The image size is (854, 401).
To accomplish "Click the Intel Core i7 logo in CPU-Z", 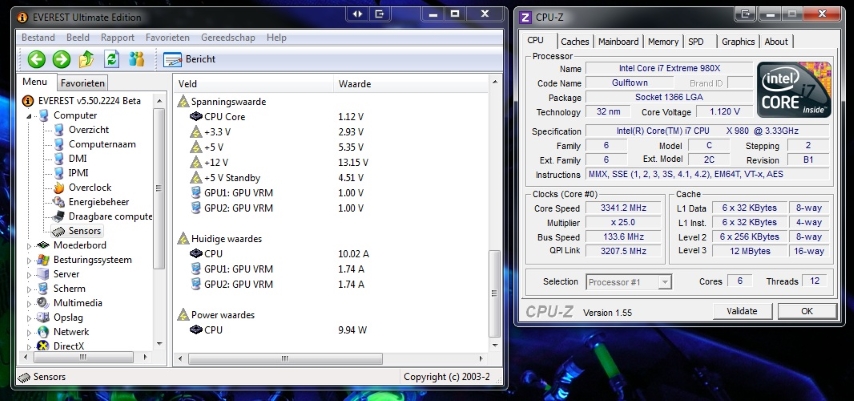I will [794, 89].
